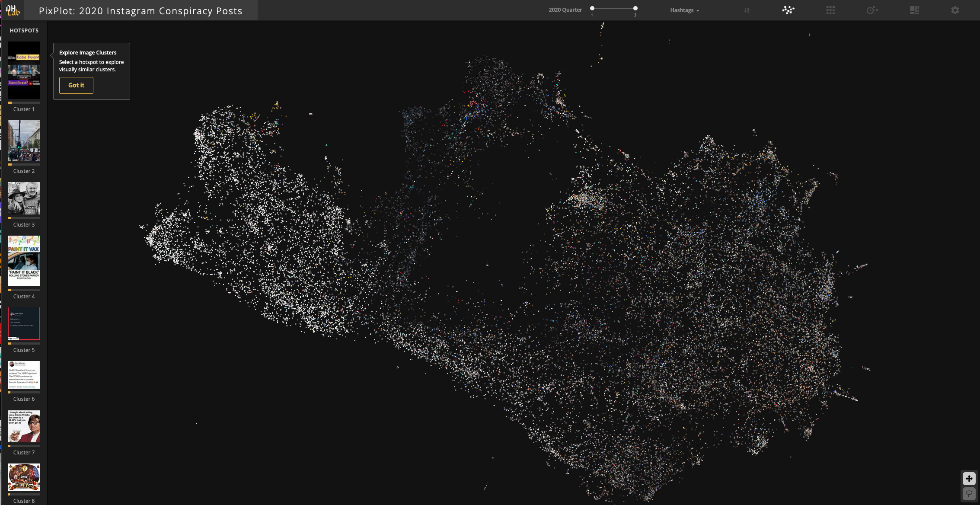
Task: Select Cluster 5 hotspot toggle
Action: [x=24, y=323]
